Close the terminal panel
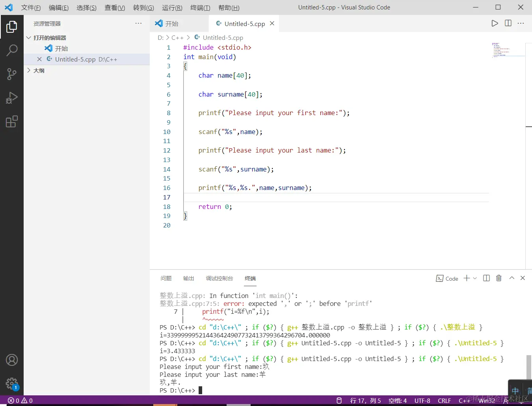 (523, 278)
